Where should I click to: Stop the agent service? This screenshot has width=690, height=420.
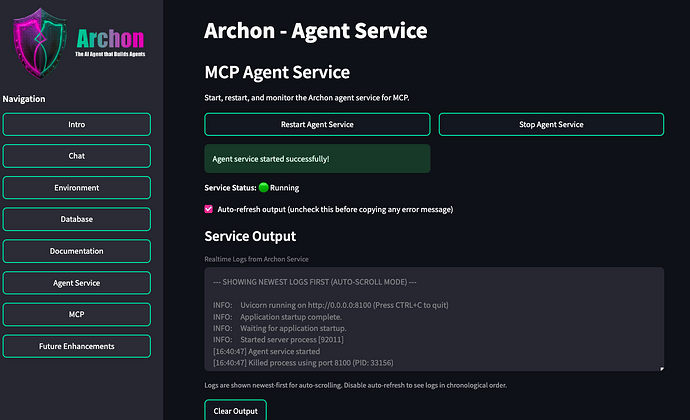(551, 125)
